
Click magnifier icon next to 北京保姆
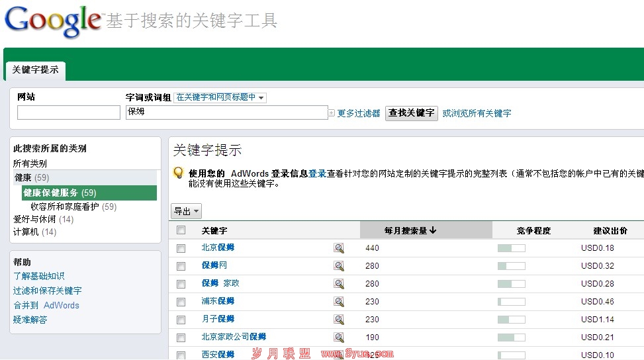tap(339, 248)
